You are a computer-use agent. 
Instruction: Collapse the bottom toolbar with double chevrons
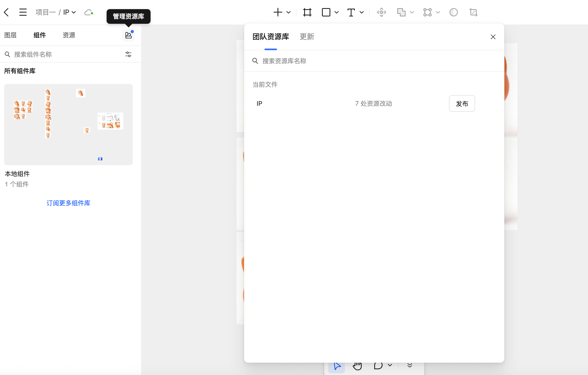click(409, 366)
